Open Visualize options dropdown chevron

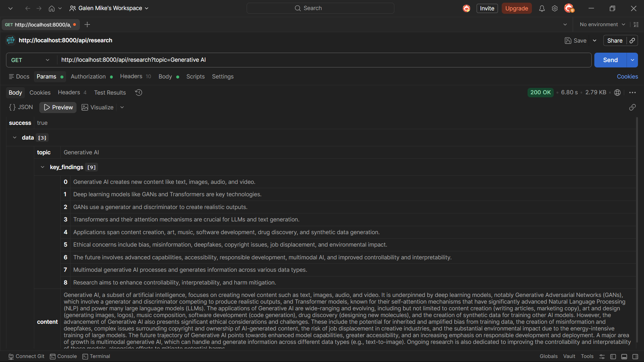coord(122,107)
